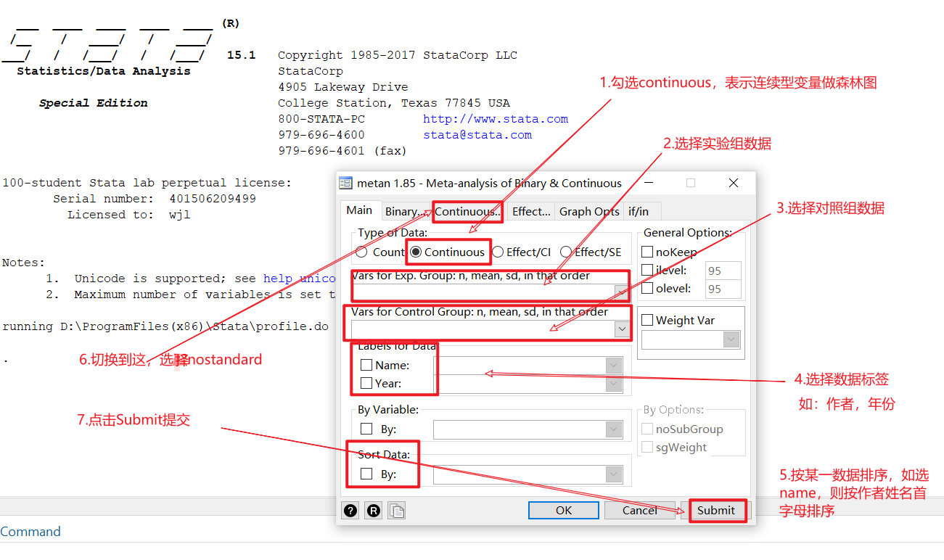Check the ilevel option
Image resolution: width=944 pixels, height=560 pixels.
pyautogui.click(x=647, y=270)
